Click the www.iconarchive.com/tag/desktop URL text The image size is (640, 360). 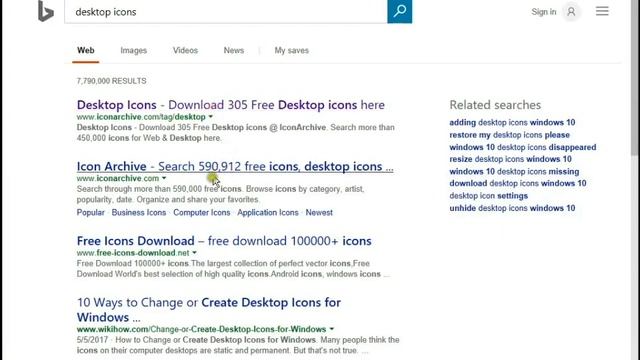[141, 117]
